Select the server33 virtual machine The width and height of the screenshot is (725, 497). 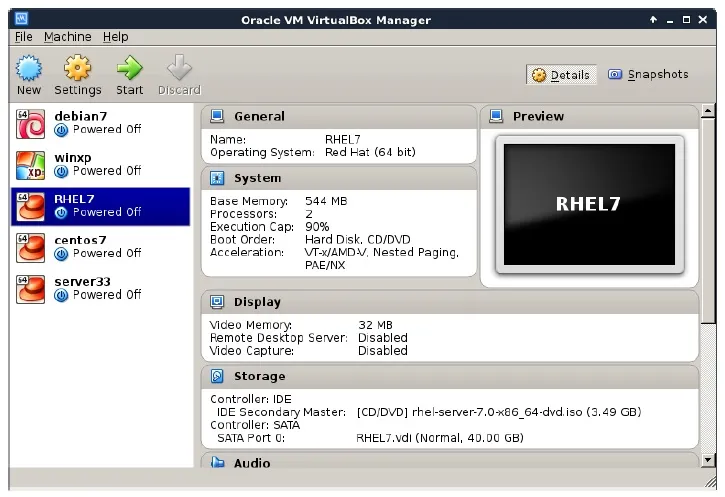coord(100,289)
